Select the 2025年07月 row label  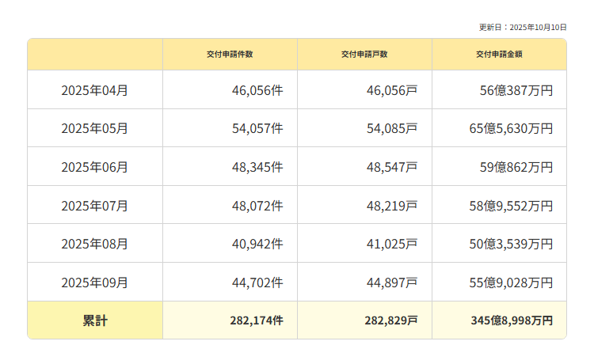click(95, 206)
